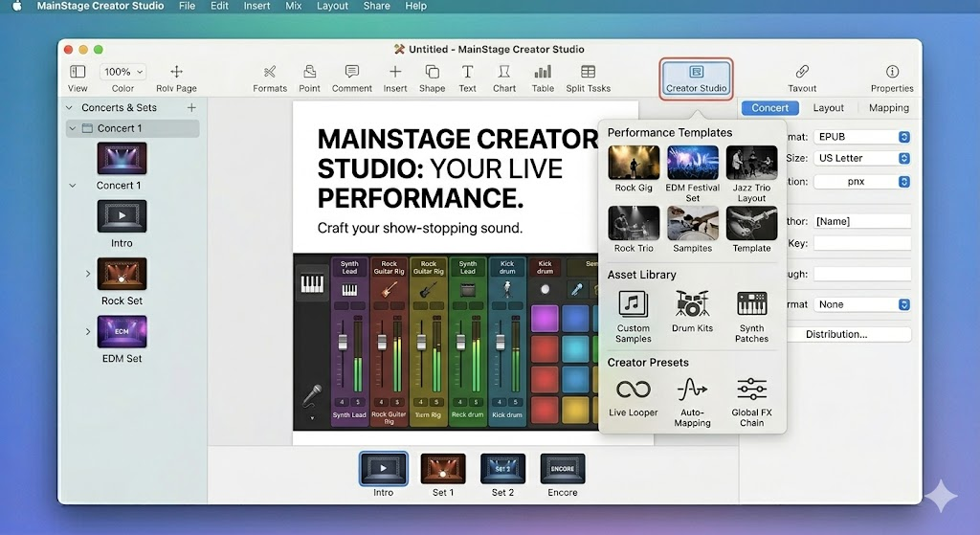Activate the Live Looper preset

click(x=634, y=390)
